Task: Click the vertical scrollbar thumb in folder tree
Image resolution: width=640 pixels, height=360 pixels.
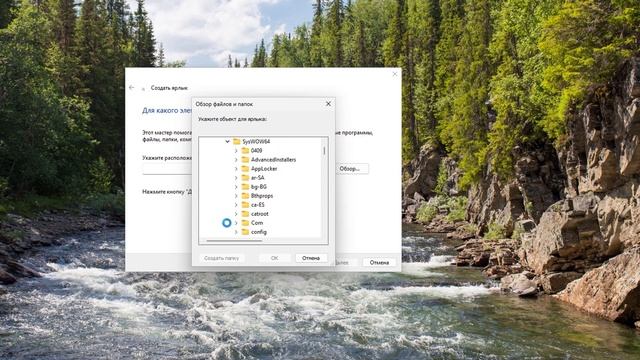Action: point(325,151)
